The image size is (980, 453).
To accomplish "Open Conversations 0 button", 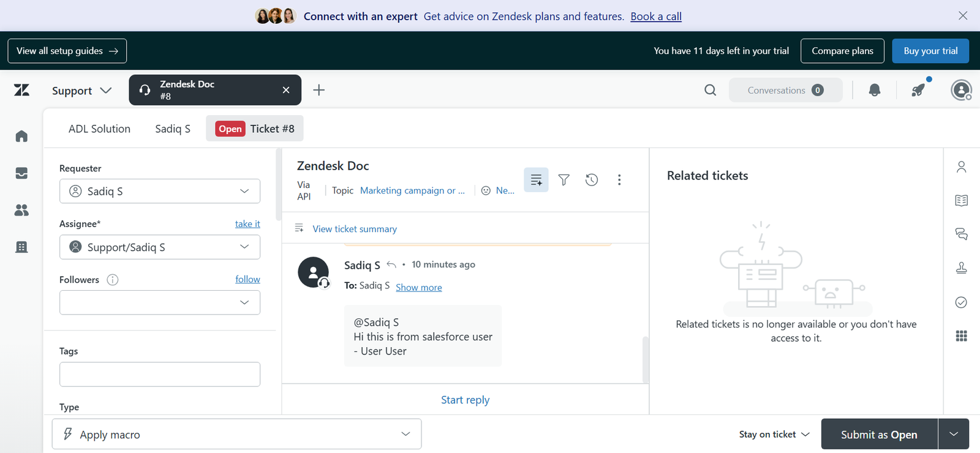I will [785, 90].
